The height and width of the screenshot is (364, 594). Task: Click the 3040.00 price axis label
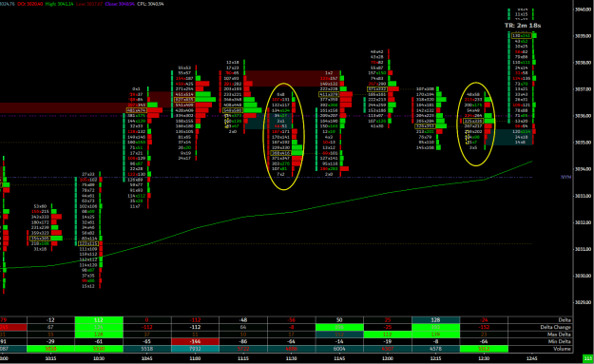click(583, 10)
